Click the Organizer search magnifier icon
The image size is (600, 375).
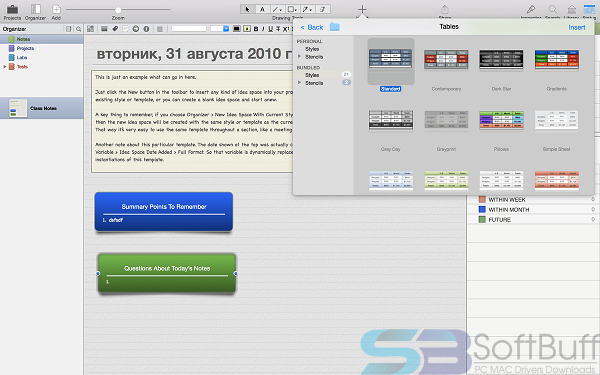tap(78, 29)
